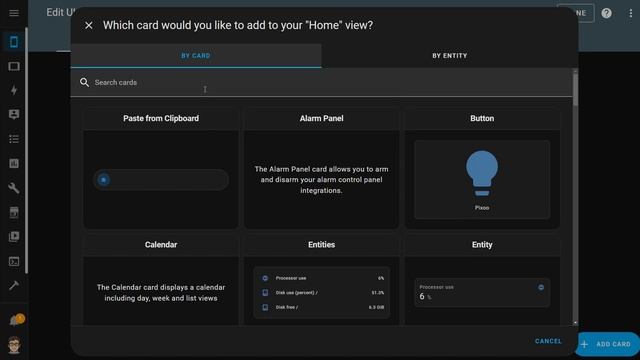Click the Add Card button

[x=607, y=344]
